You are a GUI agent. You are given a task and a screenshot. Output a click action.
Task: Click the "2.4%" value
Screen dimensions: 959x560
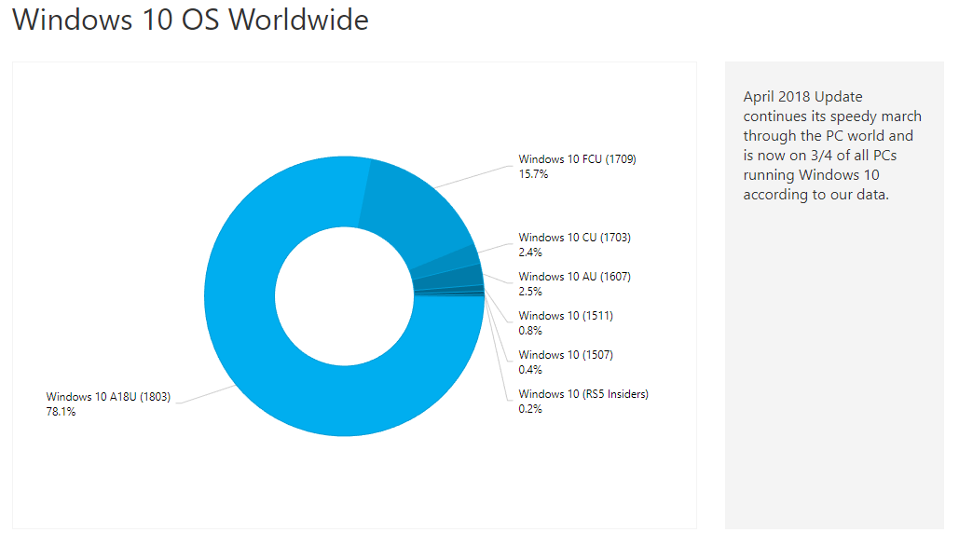click(x=530, y=253)
